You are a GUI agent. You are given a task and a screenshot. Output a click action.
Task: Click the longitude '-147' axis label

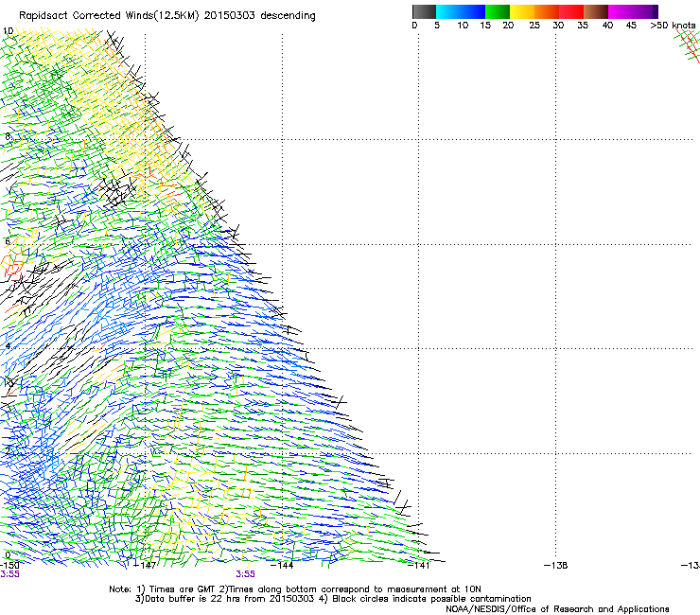pyautogui.click(x=146, y=566)
